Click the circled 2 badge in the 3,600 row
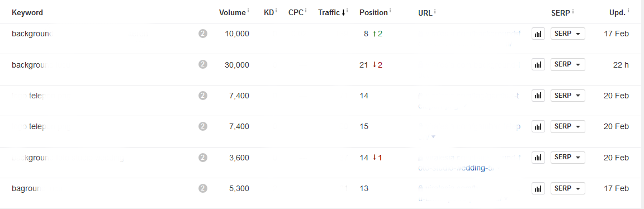Image resolution: width=644 pixels, height=209 pixels. (202, 158)
